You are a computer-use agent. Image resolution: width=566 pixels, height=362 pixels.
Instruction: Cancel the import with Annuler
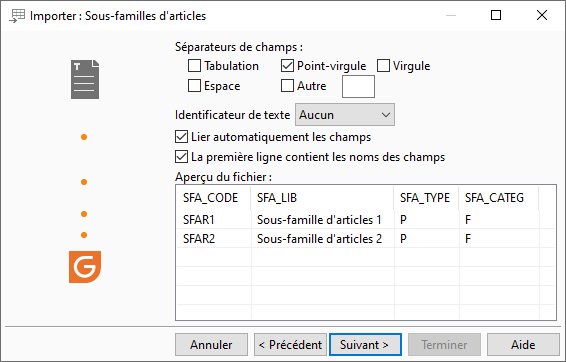tap(211, 345)
